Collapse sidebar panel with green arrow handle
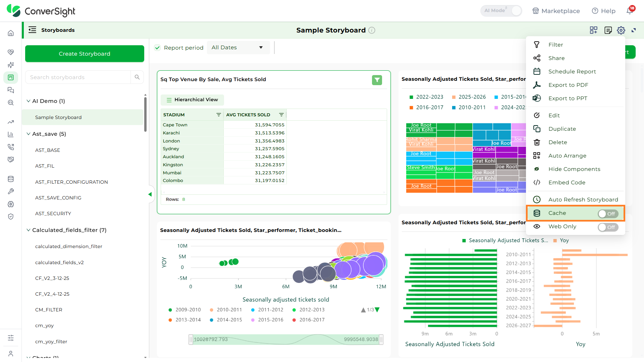Viewport: 644px width, 362px height. [x=150, y=194]
